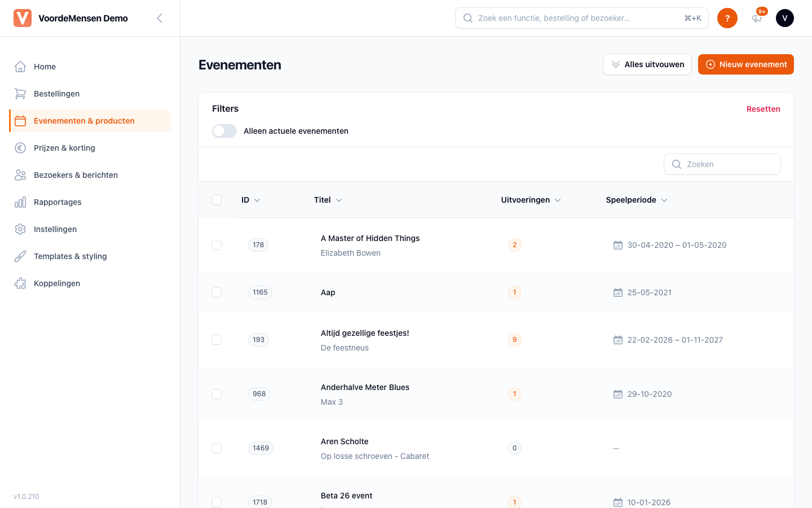Check the select-all checkbox in table header

click(217, 200)
